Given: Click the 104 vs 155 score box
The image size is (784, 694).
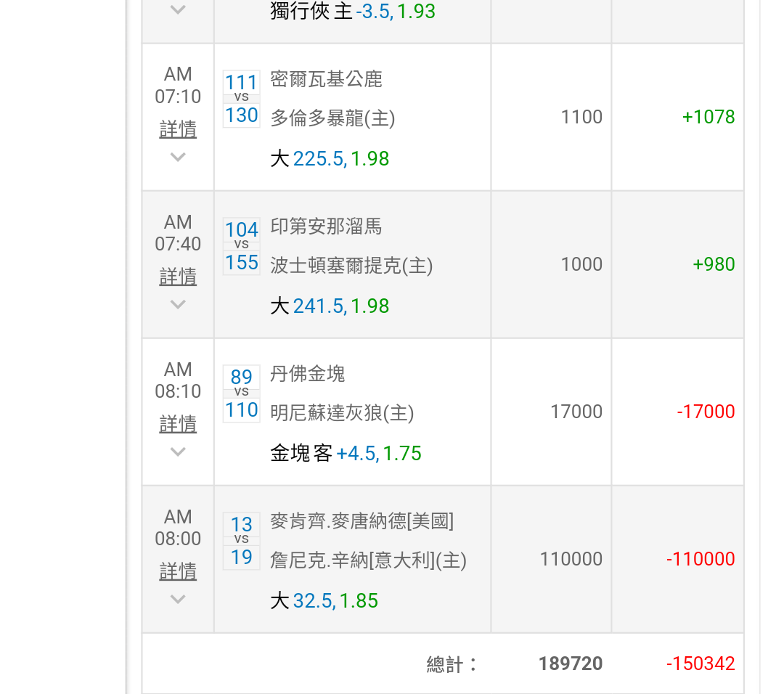Looking at the screenshot, I should [242, 247].
